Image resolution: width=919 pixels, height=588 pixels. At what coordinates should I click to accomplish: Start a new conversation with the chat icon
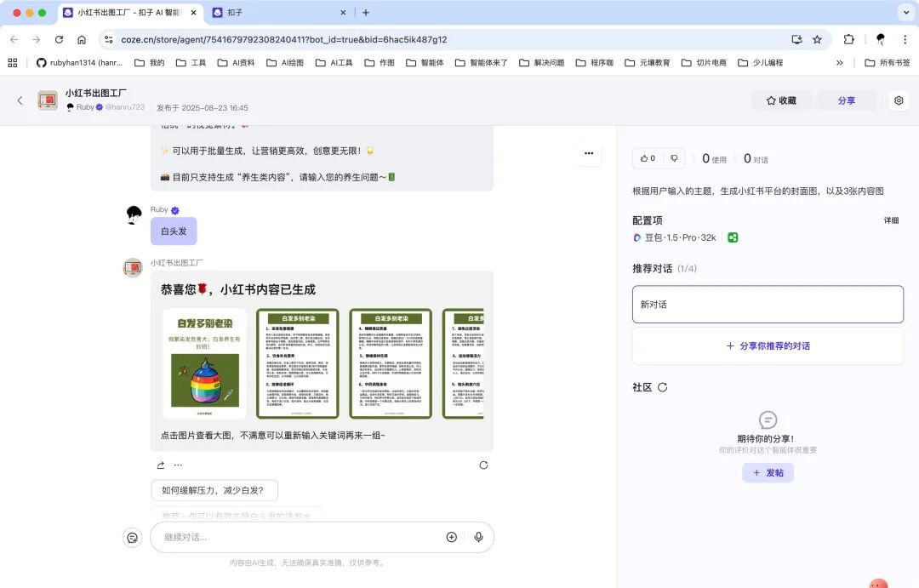[x=132, y=537]
